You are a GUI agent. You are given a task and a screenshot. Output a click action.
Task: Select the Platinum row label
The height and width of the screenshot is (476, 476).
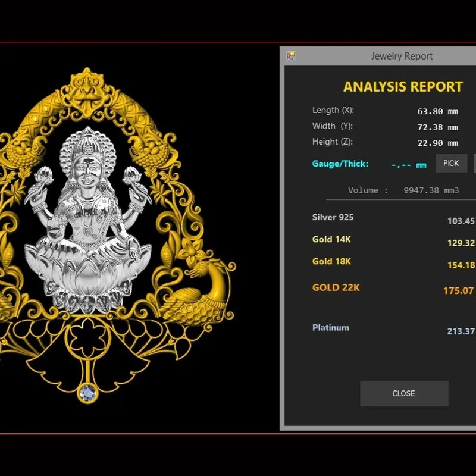tap(331, 328)
